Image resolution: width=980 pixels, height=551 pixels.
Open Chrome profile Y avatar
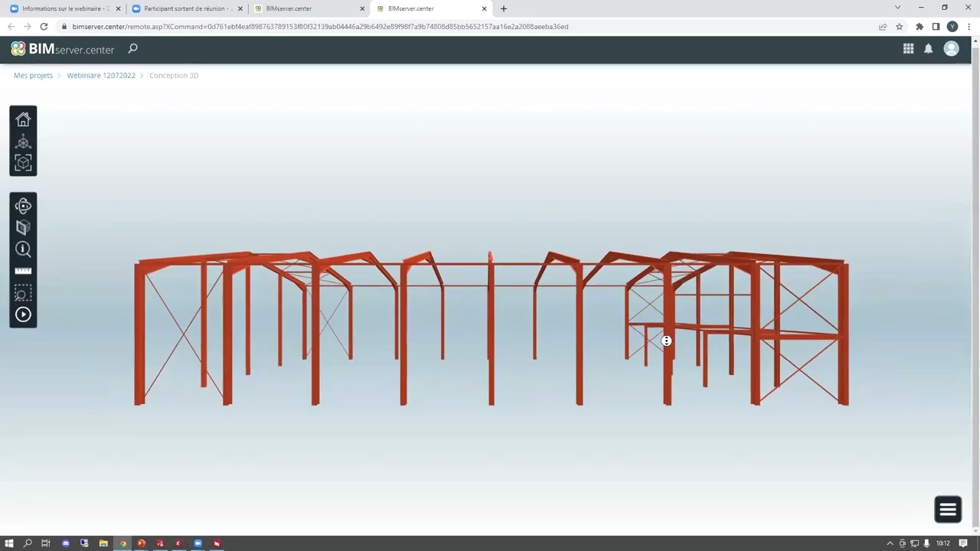coord(952,26)
